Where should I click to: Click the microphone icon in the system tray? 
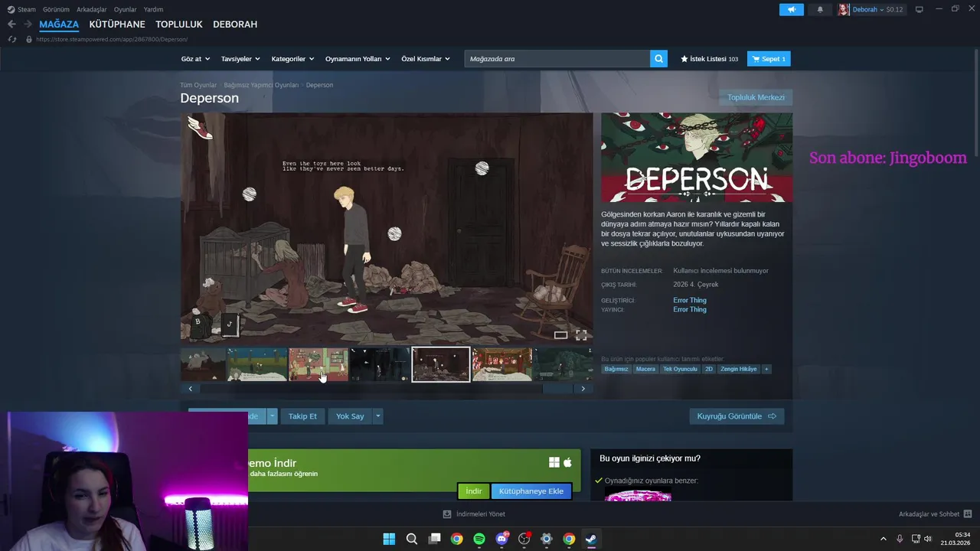click(x=900, y=539)
